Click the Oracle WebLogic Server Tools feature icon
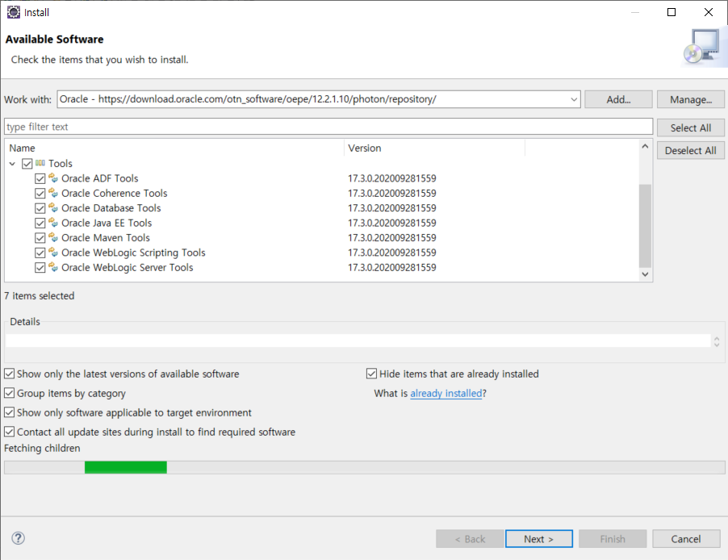 tap(53, 267)
